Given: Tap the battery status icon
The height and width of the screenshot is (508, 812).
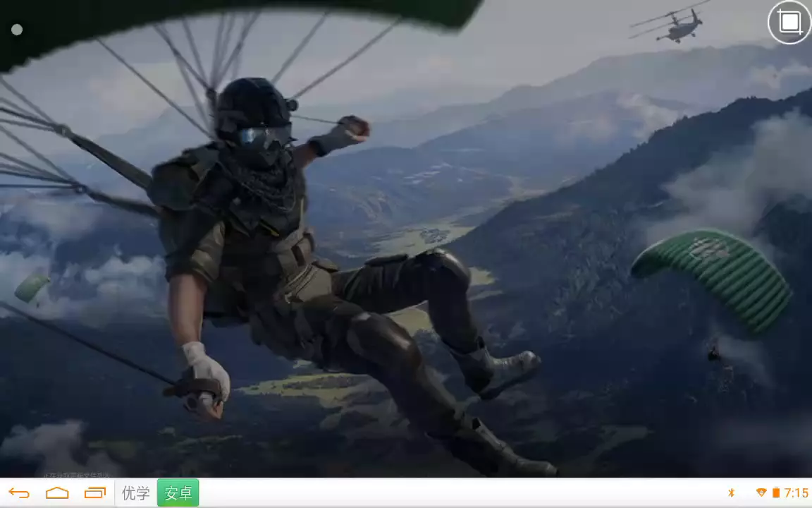Looking at the screenshot, I should pyautogui.click(x=776, y=492).
